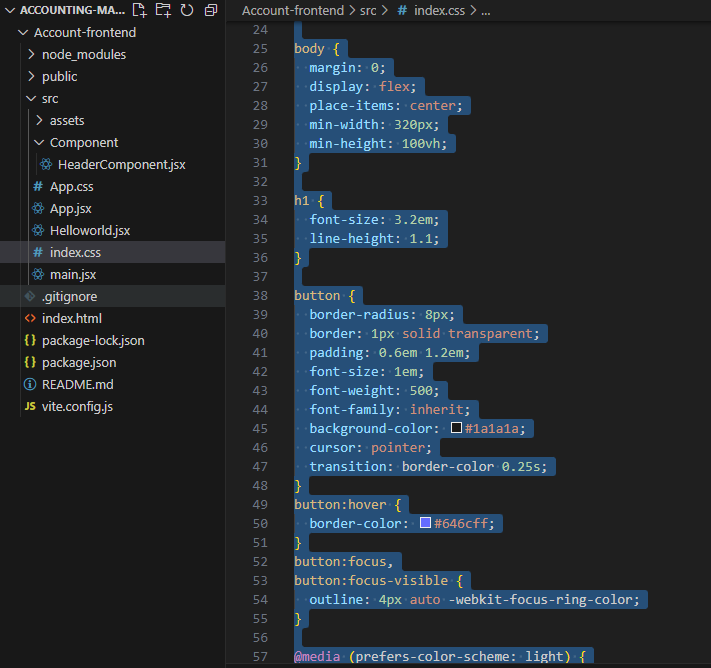Click the React icon beside HeaderComponent.jsx
Viewport: 711px width, 668px height.
(46, 164)
